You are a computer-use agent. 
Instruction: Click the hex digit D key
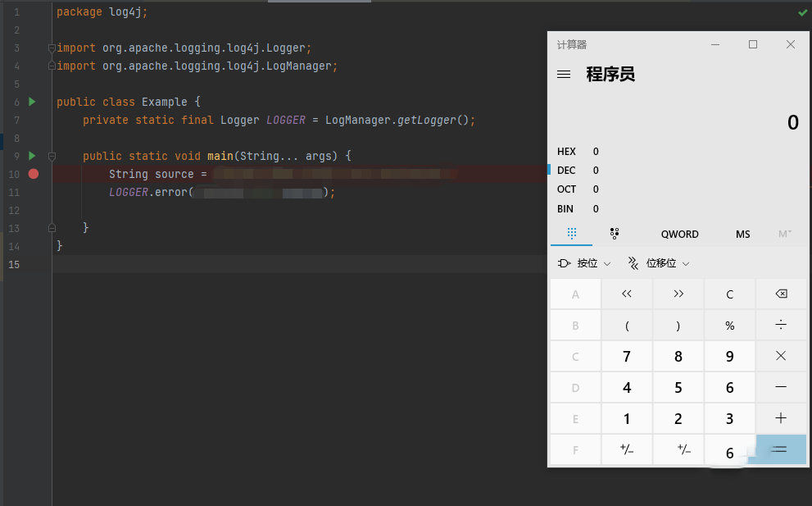(x=575, y=387)
